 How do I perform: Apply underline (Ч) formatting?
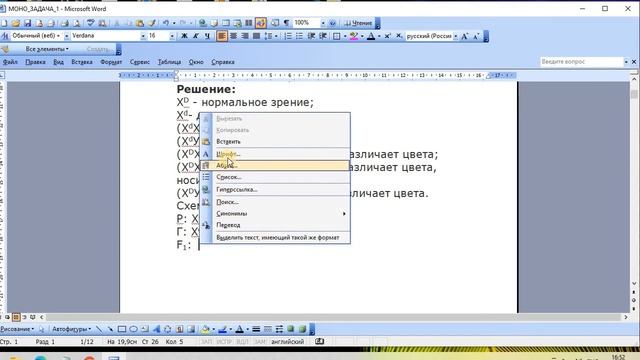tap(207, 36)
